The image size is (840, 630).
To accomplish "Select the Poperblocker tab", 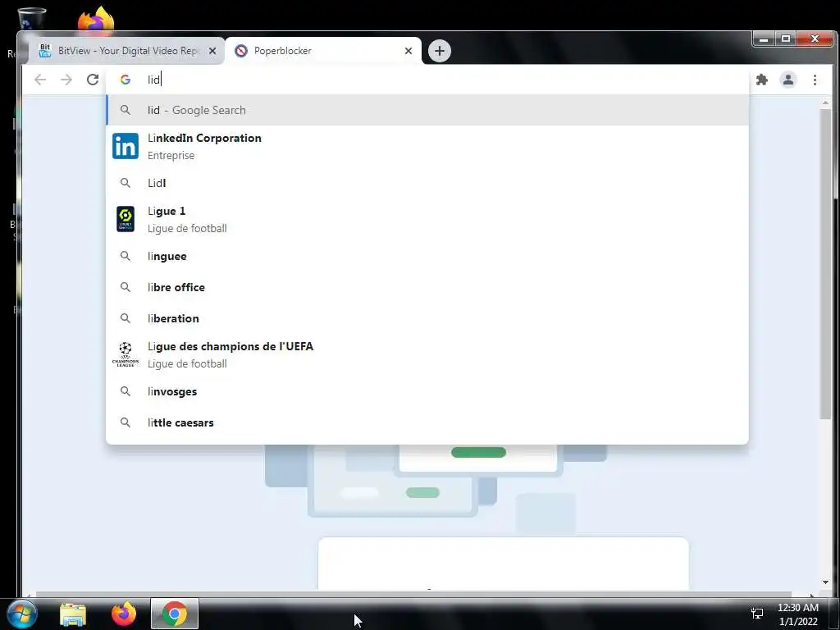I will 323,51.
